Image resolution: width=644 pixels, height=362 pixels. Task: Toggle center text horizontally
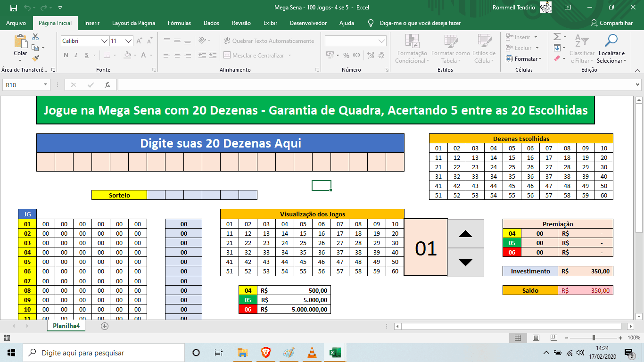click(x=177, y=55)
